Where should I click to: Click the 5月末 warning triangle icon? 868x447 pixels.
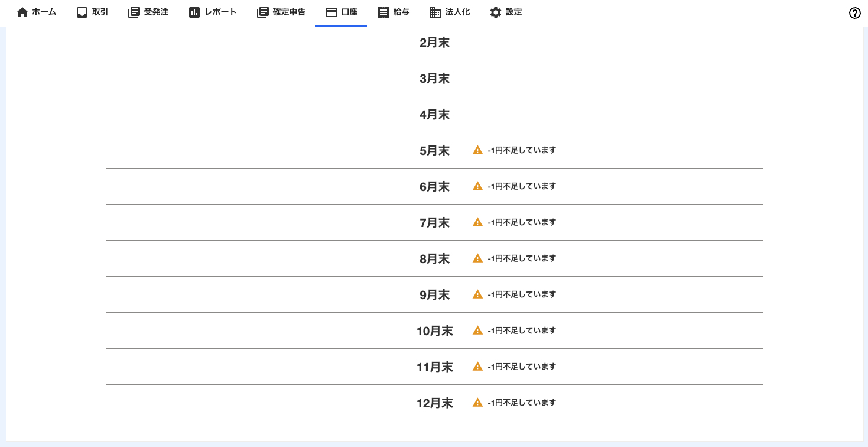[x=477, y=150]
